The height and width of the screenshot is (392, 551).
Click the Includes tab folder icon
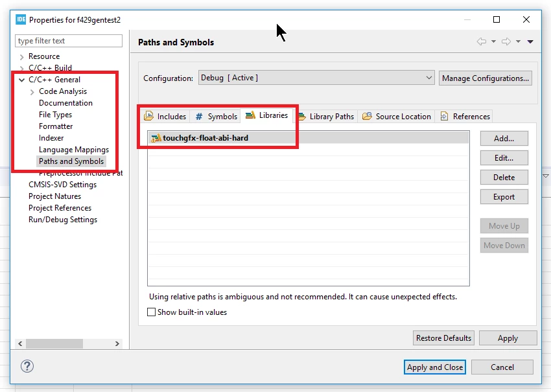pyautogui.click(x=148, y=115)
